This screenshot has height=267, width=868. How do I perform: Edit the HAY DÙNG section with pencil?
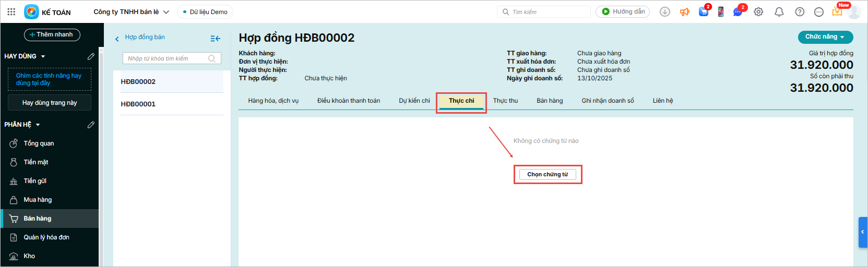point(91,56)
